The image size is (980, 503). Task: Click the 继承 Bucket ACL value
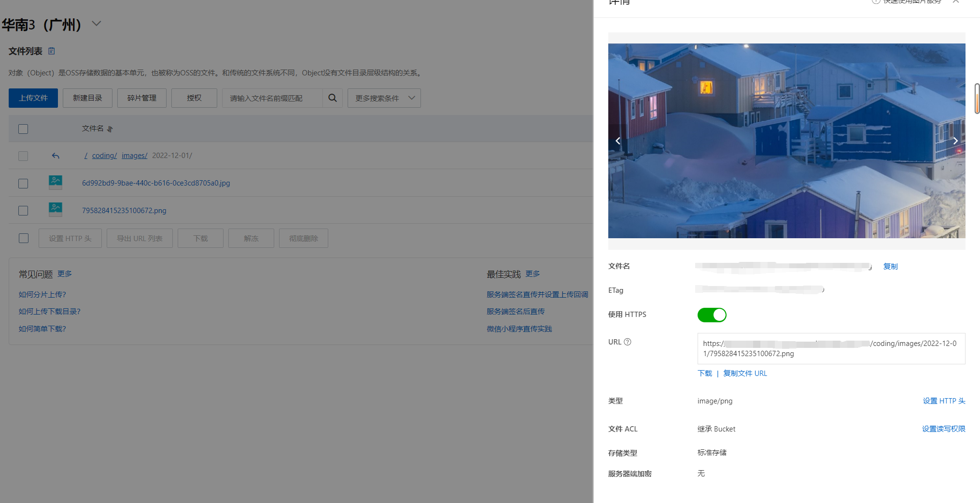(716, 429)
